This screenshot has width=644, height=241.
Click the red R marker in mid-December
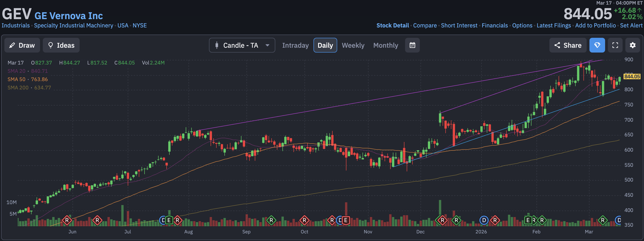(x=443, y=220)
